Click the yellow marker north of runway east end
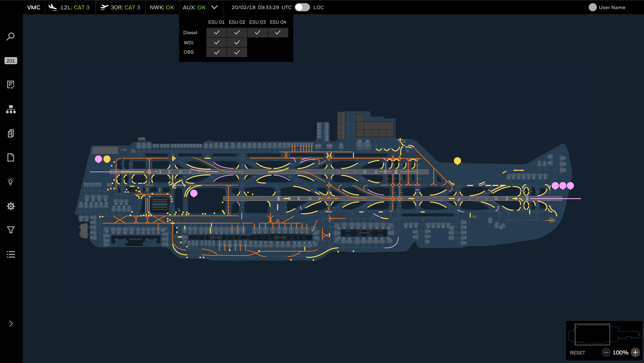Image resolution: width=644 pixels, height=363 pixels. [x=457, y=161]
